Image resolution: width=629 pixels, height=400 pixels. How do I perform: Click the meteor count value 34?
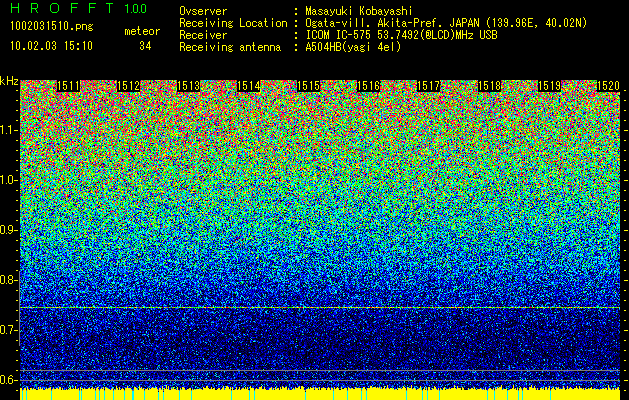(x=145, y=46)
